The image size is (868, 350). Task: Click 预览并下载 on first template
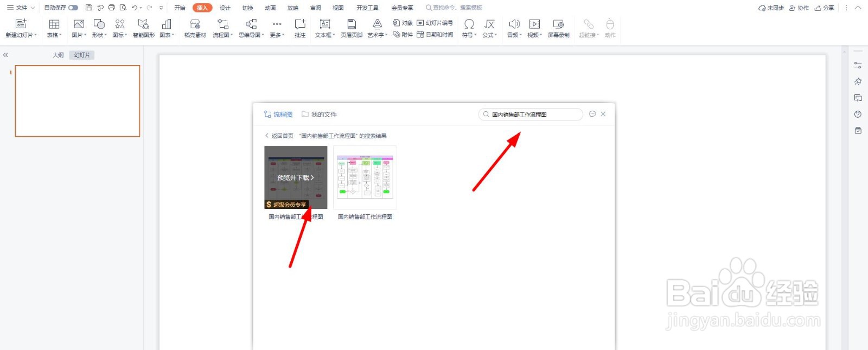pyautogui.click(x=296, y=177)
